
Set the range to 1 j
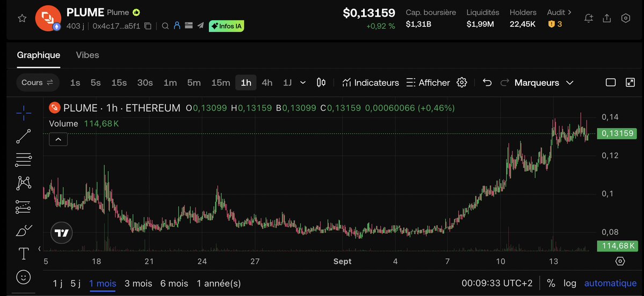pyautogui.click(x=57, y=284)
